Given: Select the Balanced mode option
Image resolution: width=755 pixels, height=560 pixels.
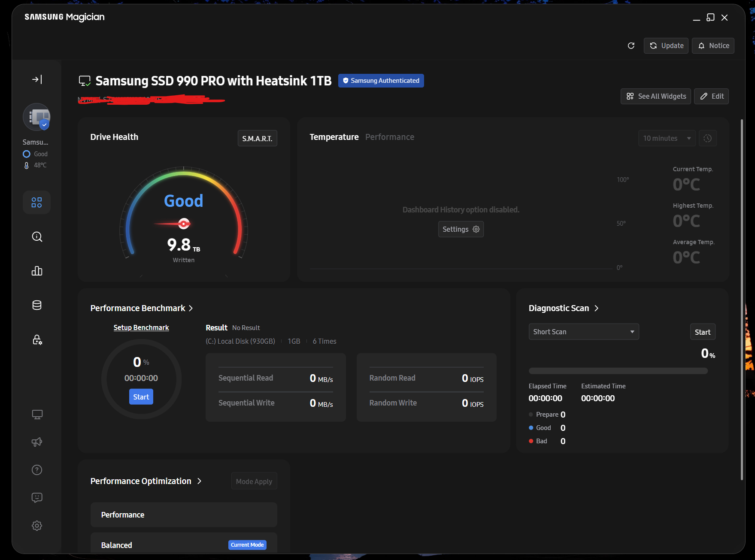Looking at the screenshot, I should 184,543.
